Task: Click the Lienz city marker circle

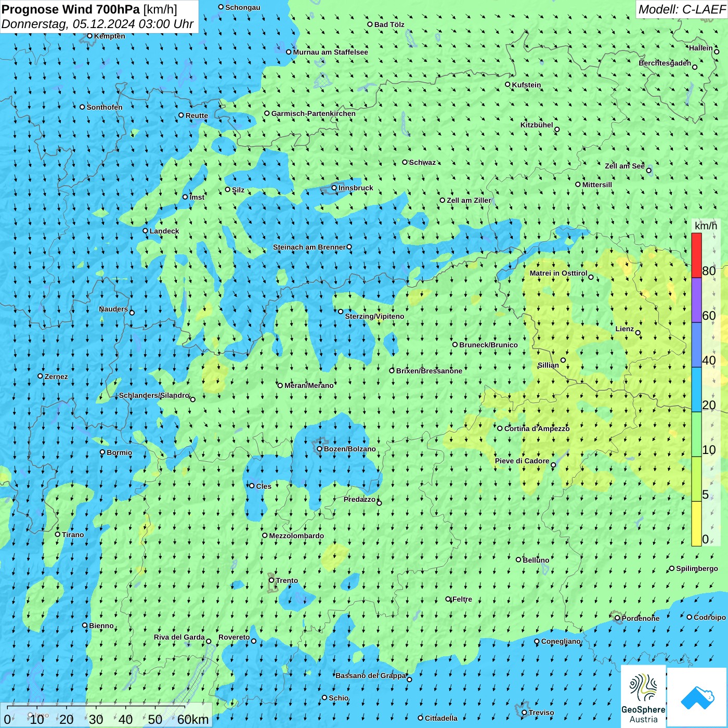Action: coord(638,333)
